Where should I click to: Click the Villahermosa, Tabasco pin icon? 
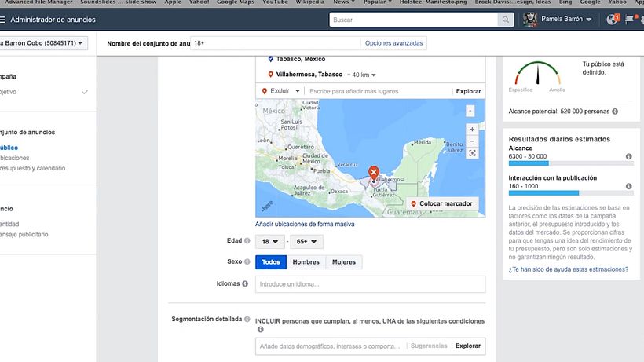(x=270, y=75)
